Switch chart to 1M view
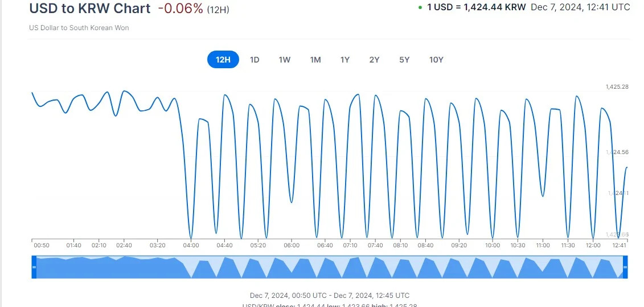The height and width of the screenshot is (307, 644). [315, 60]
